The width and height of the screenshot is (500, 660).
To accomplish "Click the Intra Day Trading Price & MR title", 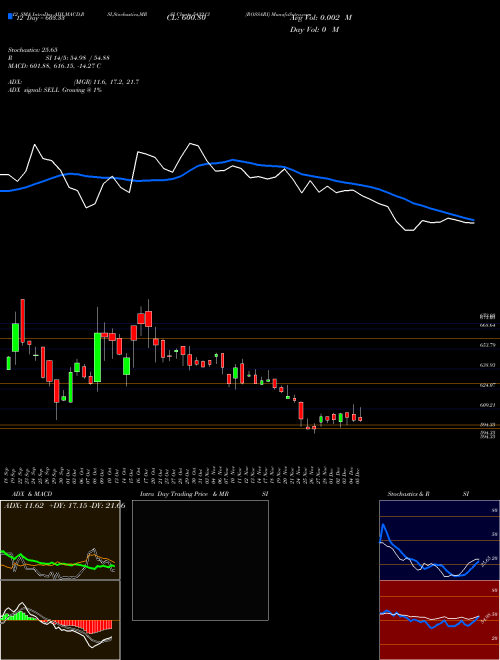I will click(184, 494).
